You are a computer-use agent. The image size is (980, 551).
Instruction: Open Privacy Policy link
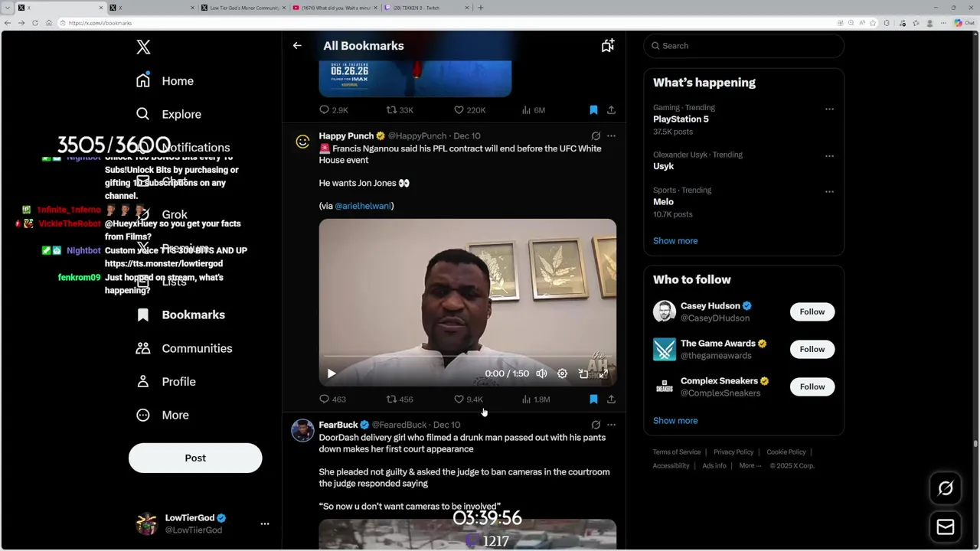733,452
